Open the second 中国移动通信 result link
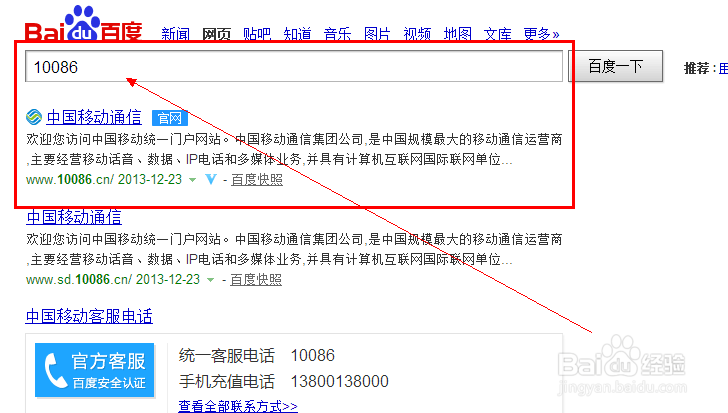The width and height of the screenshot is (728, 413). click(x=74, y=217)
